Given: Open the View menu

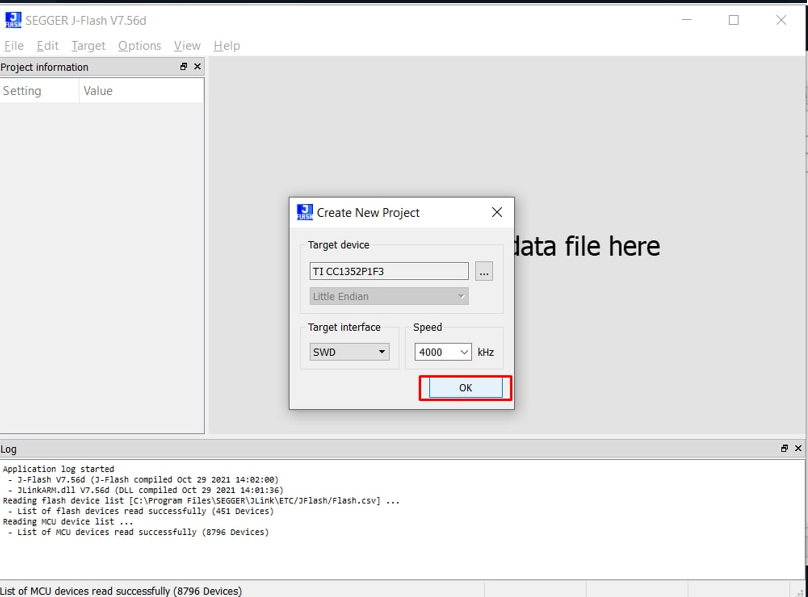Looking at the screenshot, I should [x=187, y=46].
